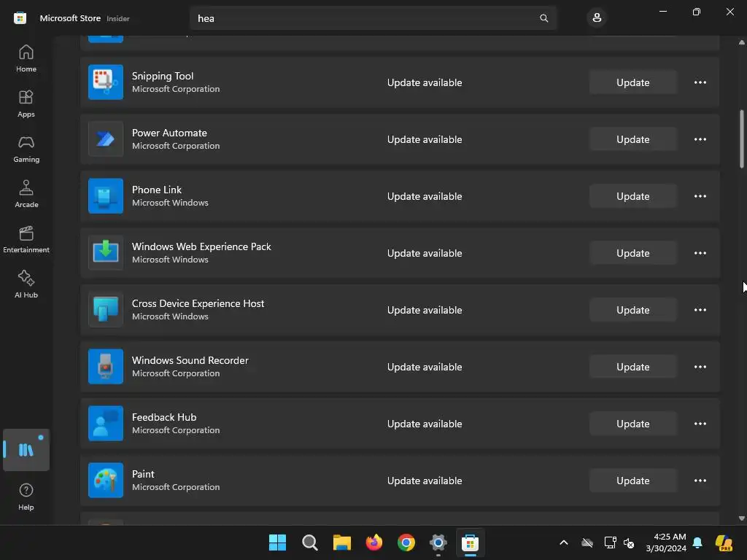Open the user account profile icon

coord(597,18)
